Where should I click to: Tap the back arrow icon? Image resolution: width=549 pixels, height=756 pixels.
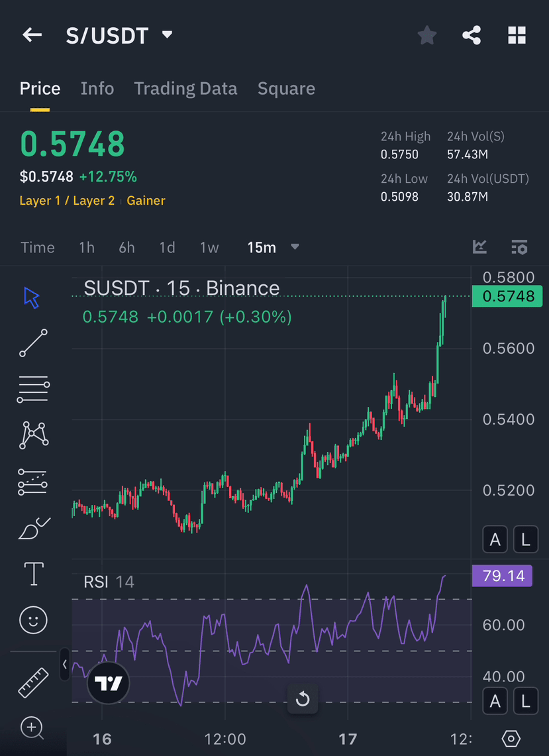pos(32,34)
